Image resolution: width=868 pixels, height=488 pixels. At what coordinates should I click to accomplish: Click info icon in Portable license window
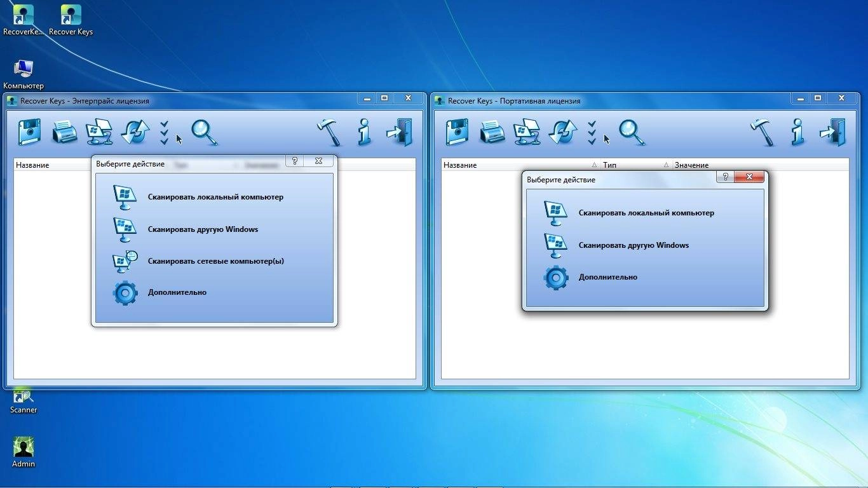[x=798, y=132]
